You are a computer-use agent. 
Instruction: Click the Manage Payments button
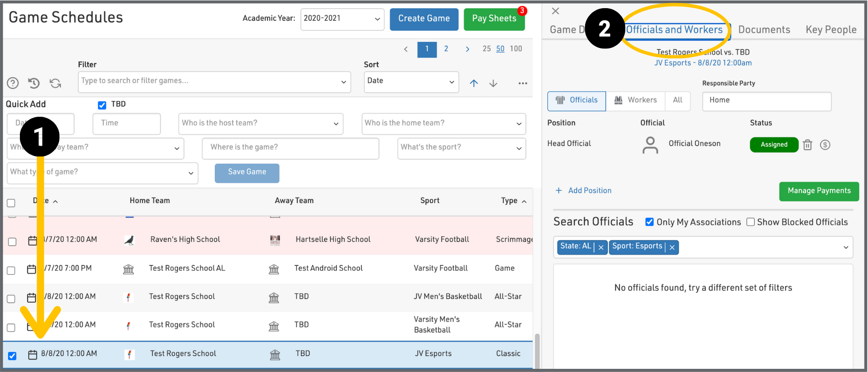pyautogui.click(x=819, y=191)
